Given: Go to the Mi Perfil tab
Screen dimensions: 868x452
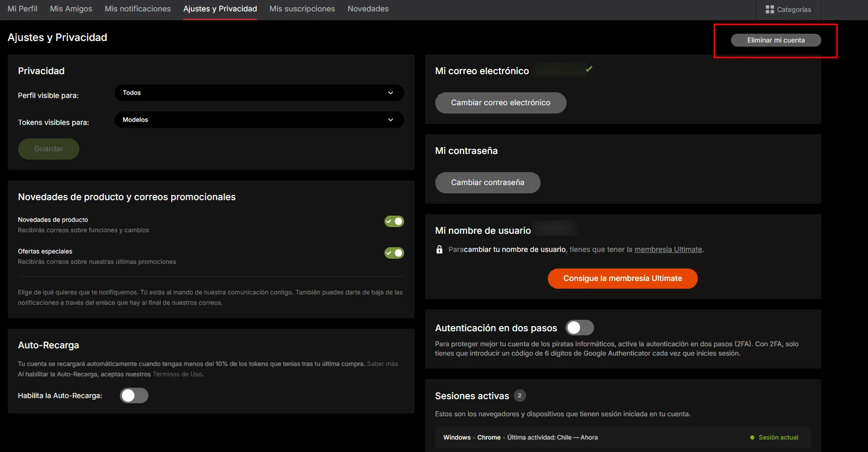Looking at the screenshot, I should (x=22, y=9).
